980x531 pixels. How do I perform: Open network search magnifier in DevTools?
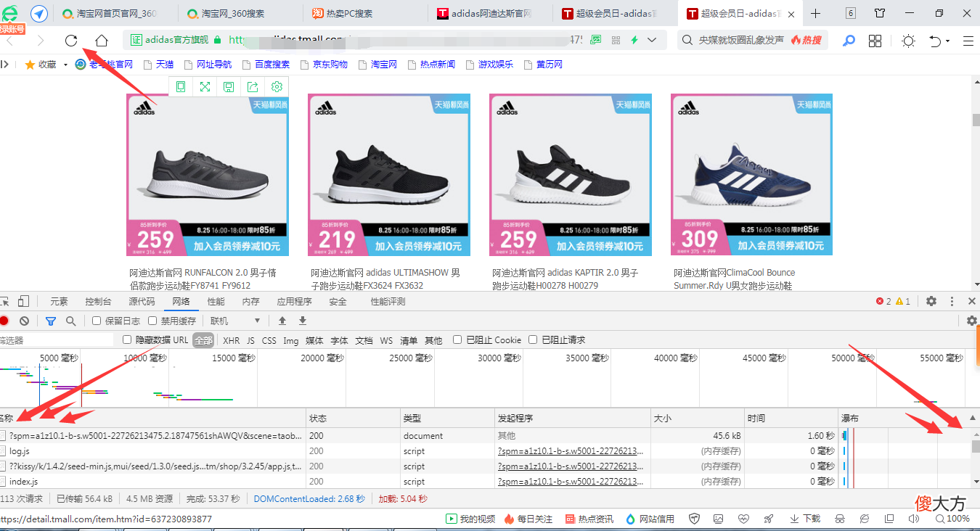[x=70, y=321]
